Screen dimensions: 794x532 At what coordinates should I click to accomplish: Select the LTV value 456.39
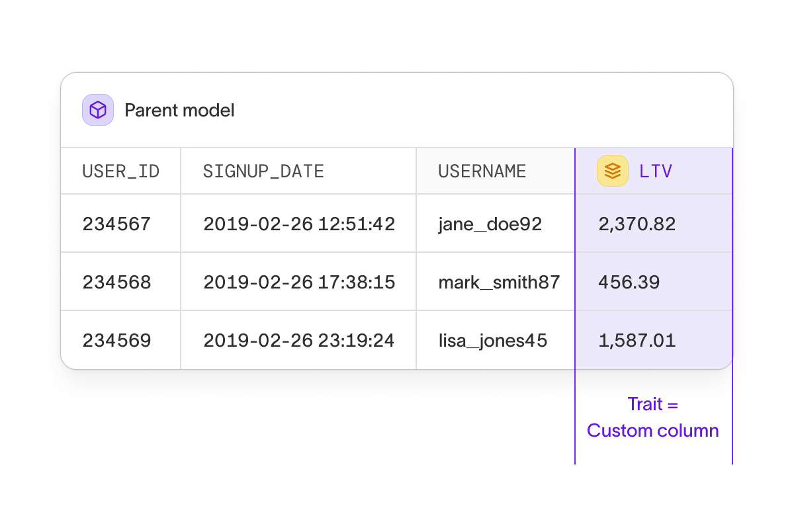[629, 283]
